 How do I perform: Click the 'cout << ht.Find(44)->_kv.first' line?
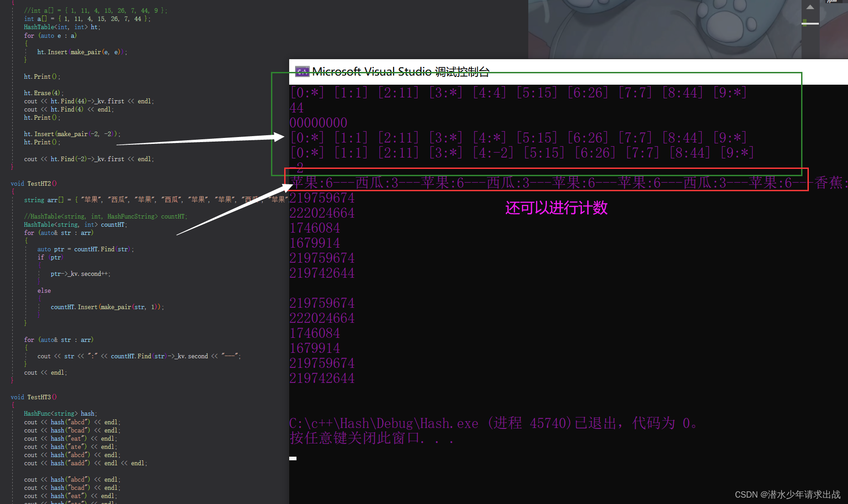(x=89, y=101)
